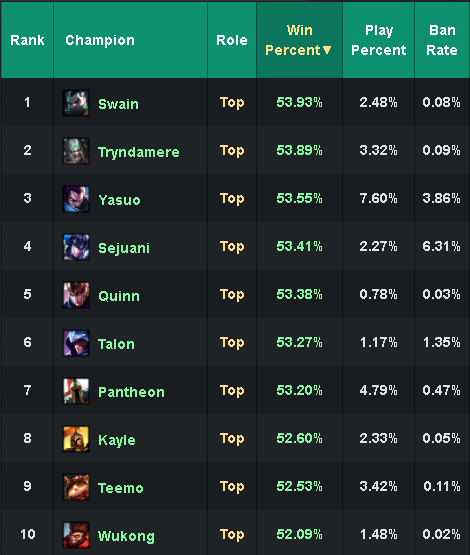Sort table by Ban Rate header

pyautogui.click(x=442, y=40)
